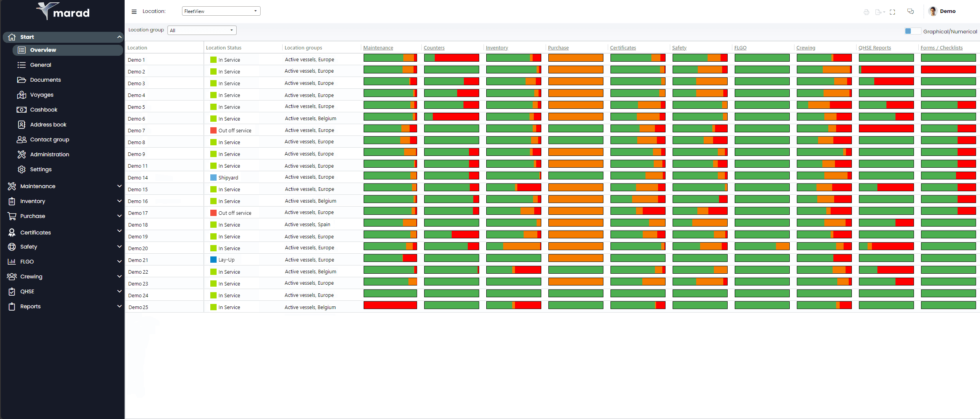This screenshot has height=419, width=980.
Task: Click the Demo user avatar
Action: (x=933, y=11)
